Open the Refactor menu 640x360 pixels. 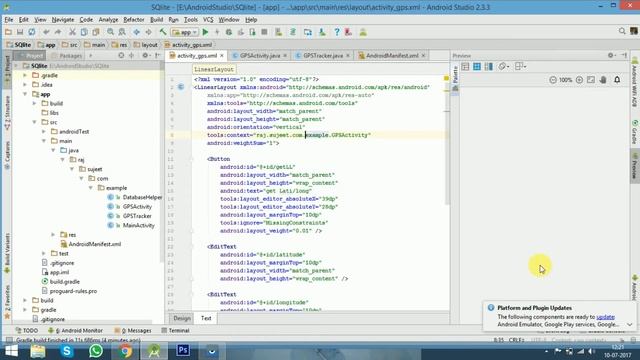pos(134,20)
